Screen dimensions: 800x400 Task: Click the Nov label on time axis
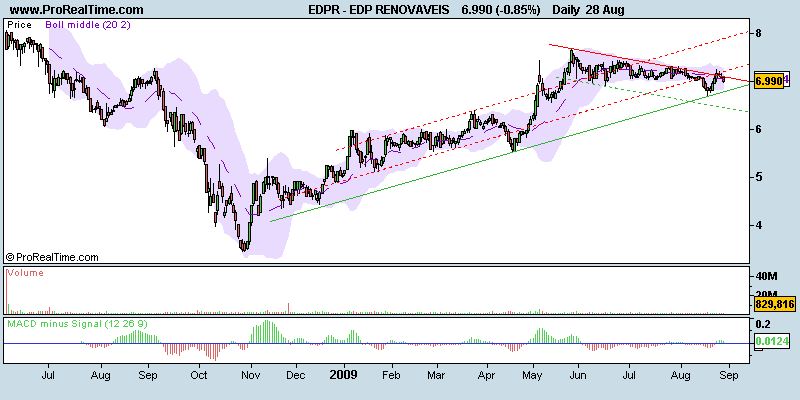click(x=251, y=375)
